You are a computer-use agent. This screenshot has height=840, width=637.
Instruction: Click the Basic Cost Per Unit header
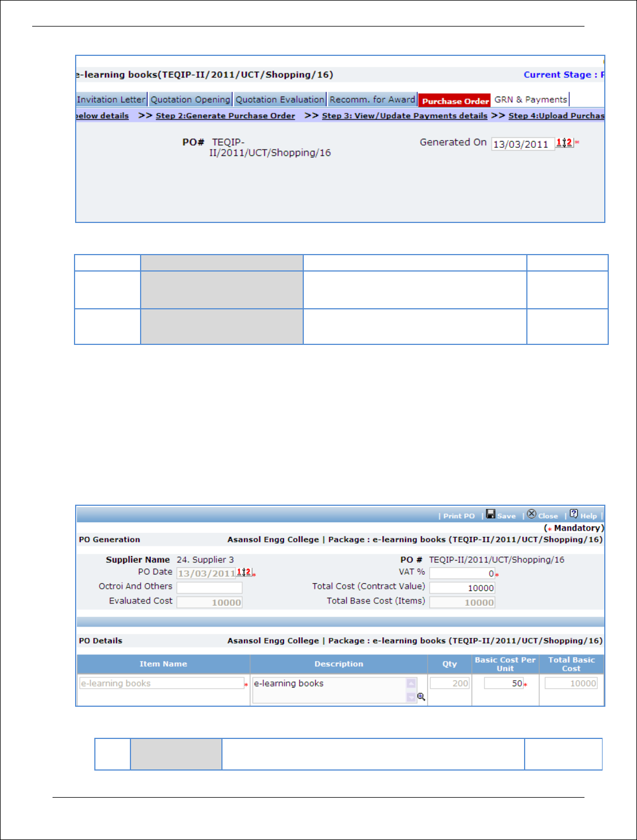point(505,664)
